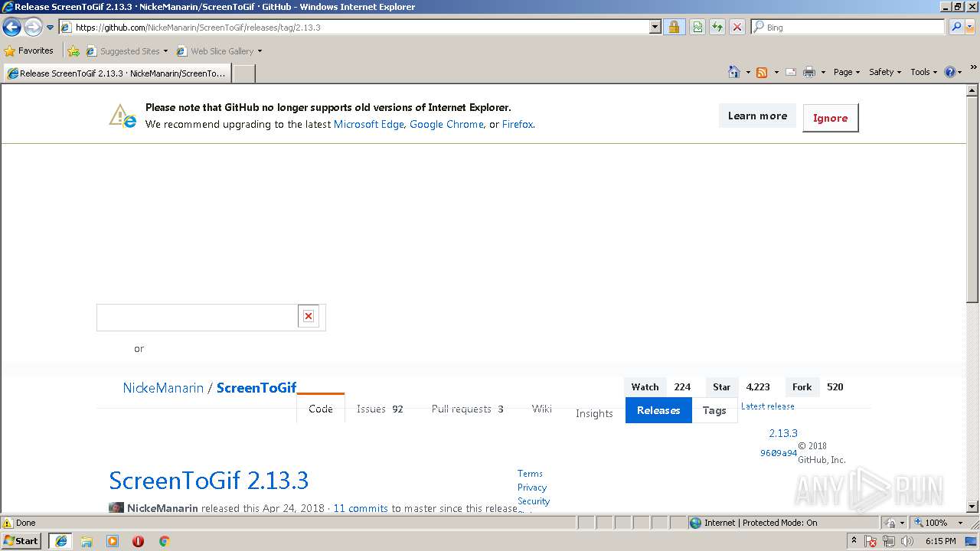
Task: Open the ScreenToGif repository link
Action: tap(256, 388)
